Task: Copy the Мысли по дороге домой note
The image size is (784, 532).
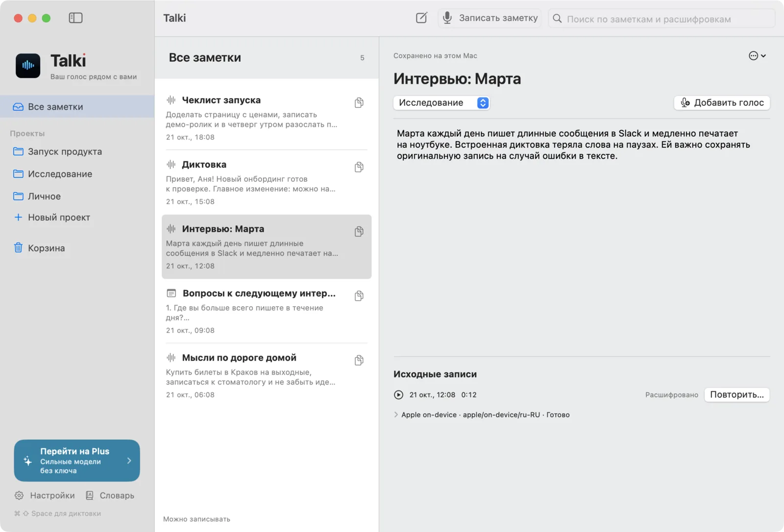Action: pos(359,360)
